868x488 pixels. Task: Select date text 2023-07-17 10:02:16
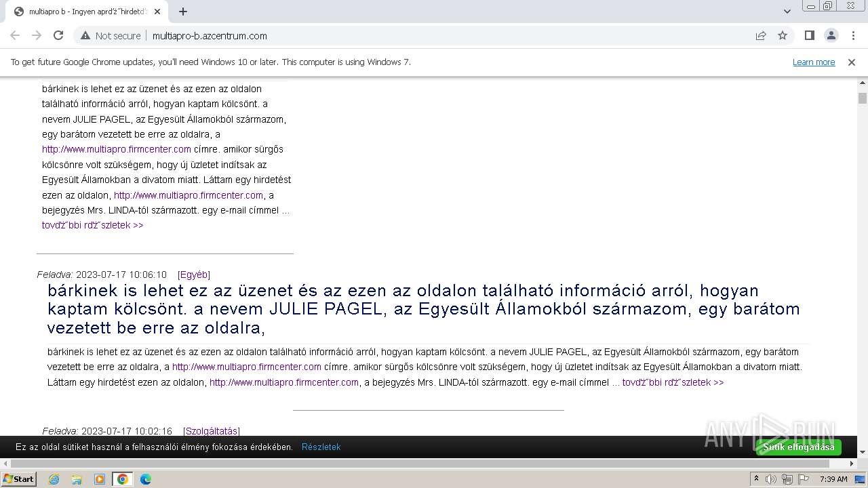pos(127,431)
